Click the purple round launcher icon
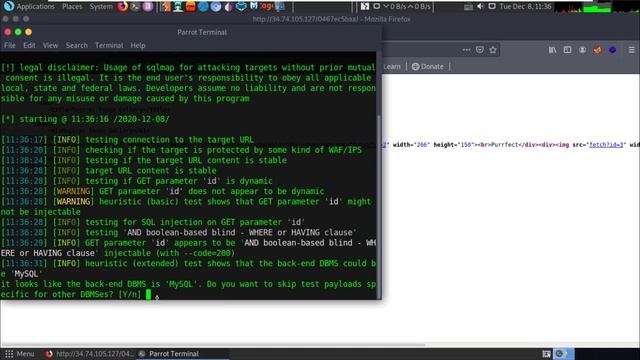Viewport: 640px width, 360px height. [148, 6]
